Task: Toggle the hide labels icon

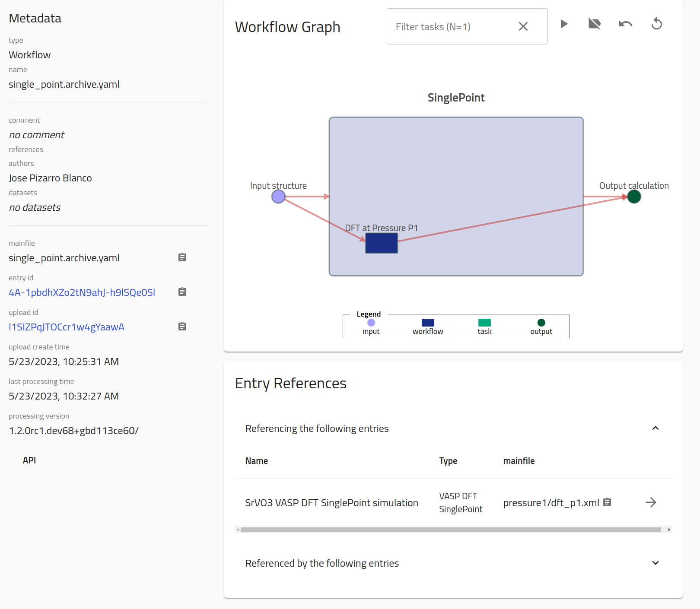Action: tap(595, 24)
